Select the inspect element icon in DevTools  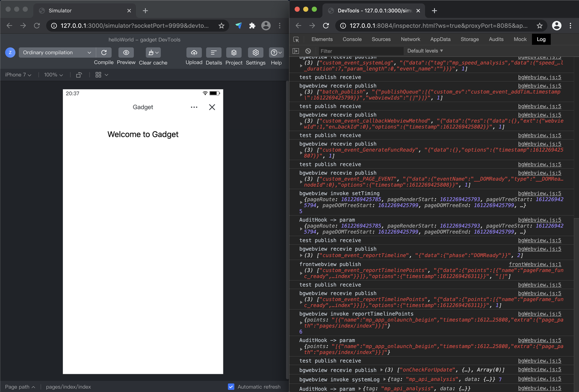pos(296,39)
